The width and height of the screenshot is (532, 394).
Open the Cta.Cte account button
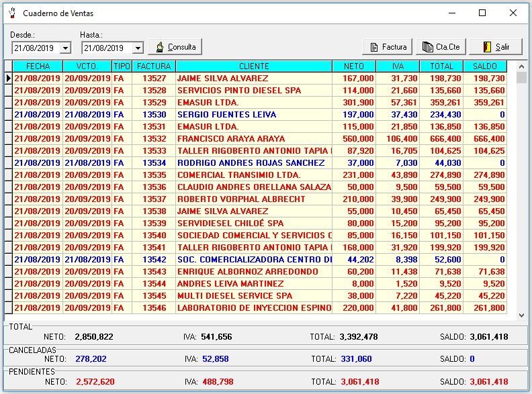(x=441, y=47)
